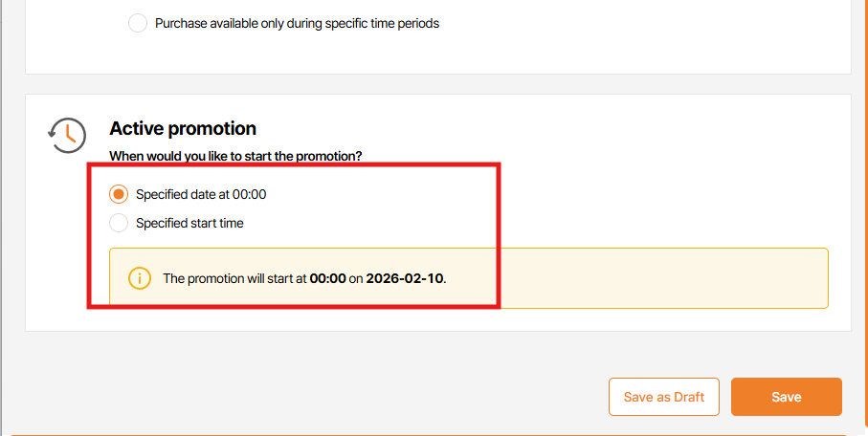The image size is (868, 436).
Task: Click "The promotion will start at" message text
Action: coord(234,279)
